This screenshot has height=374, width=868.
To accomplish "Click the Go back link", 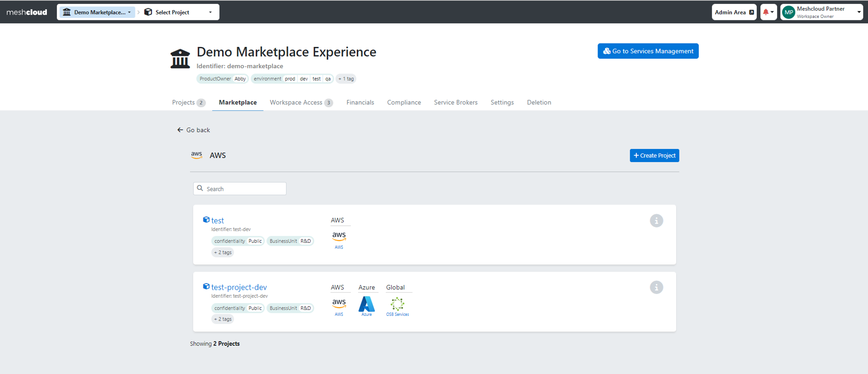I will pyautogui.click(x=194, y=130).
